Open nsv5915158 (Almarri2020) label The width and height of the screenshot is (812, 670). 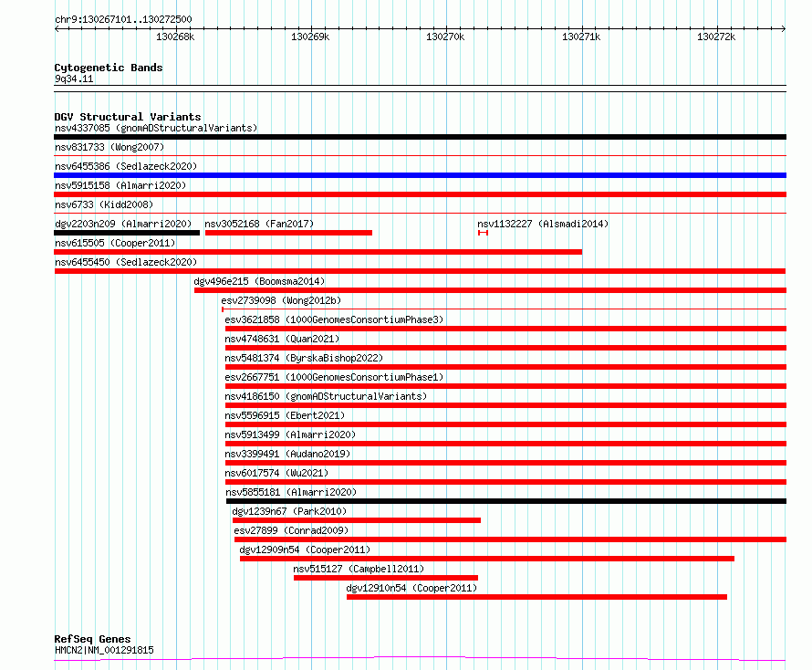[x=120, y=185]
